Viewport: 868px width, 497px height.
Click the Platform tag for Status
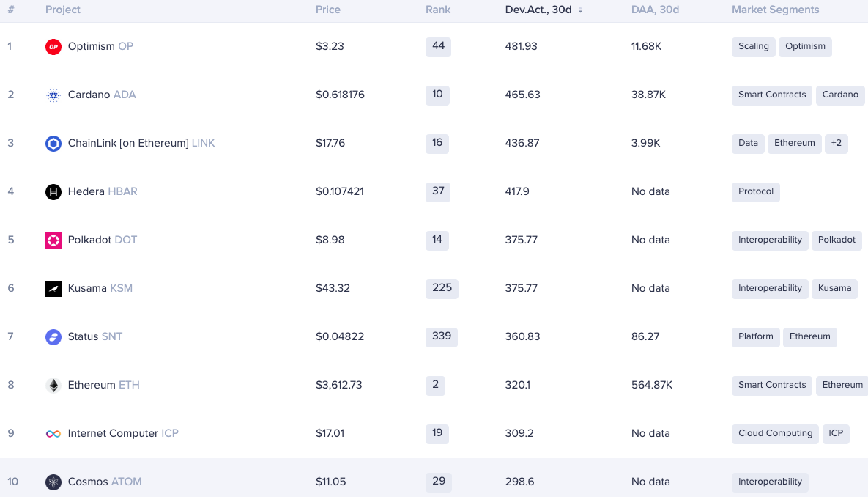coord(756,337)
